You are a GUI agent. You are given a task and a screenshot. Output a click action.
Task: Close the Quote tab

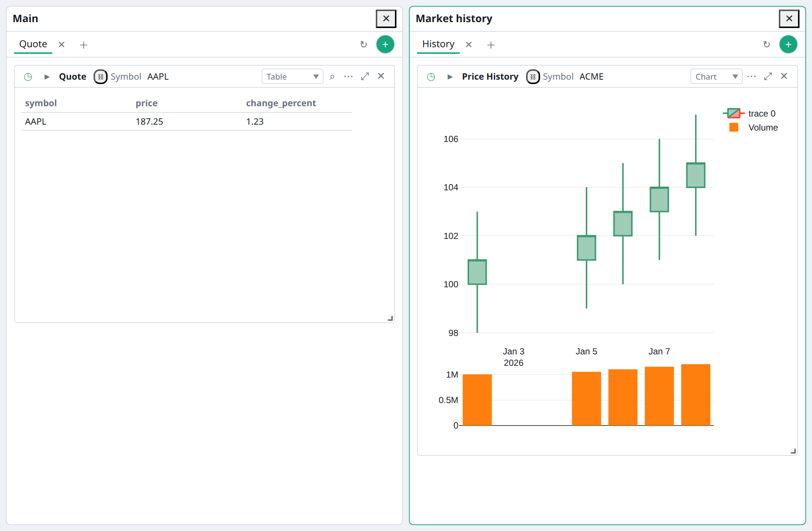coord(62,45)
